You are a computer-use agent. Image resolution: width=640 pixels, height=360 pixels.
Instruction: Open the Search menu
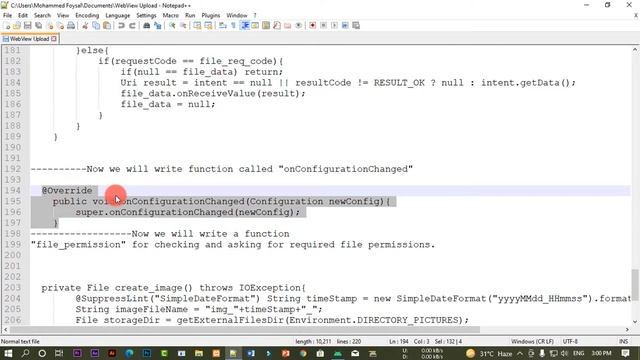42,16
